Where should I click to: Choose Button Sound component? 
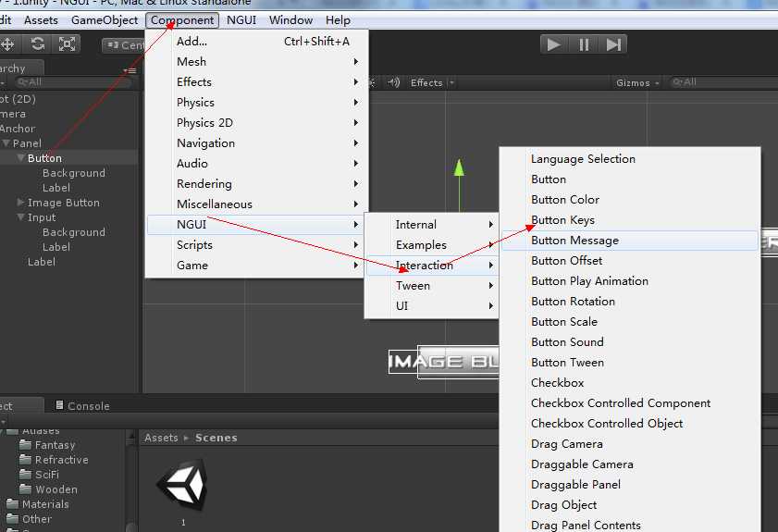[x=630, y=342]
